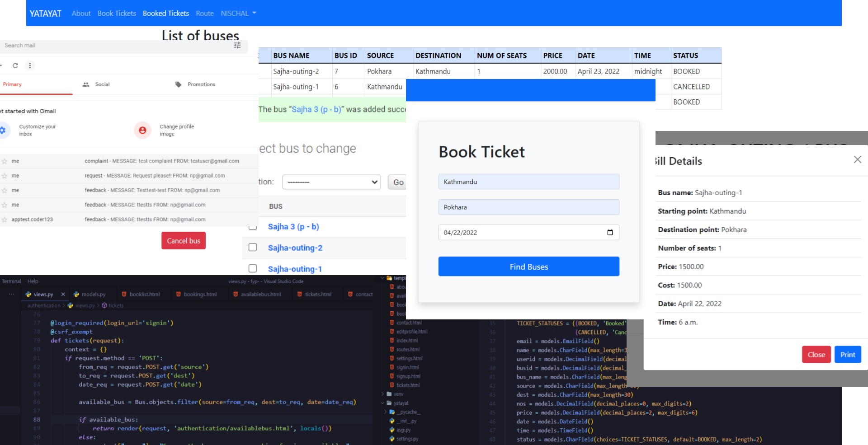Click the Print button in Bill Details
Viewport: 868px width, 445px height.
coord(848,355)
